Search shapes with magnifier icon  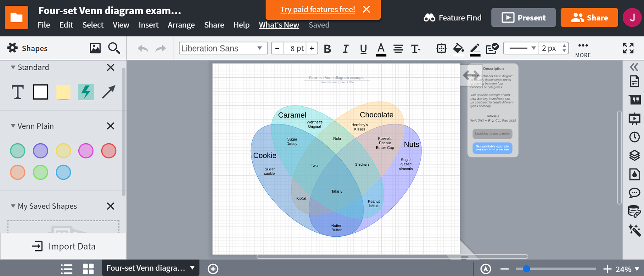click(x=114, y=48)
